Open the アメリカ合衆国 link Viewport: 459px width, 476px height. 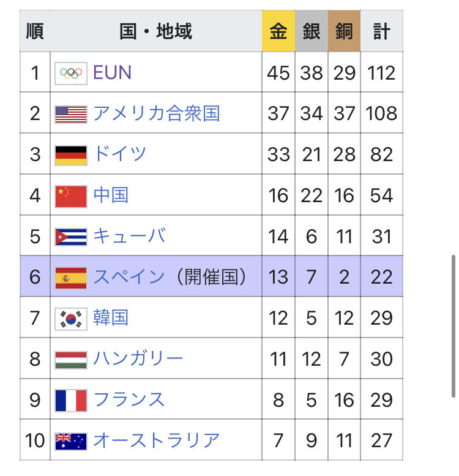(x=156, y=113)
